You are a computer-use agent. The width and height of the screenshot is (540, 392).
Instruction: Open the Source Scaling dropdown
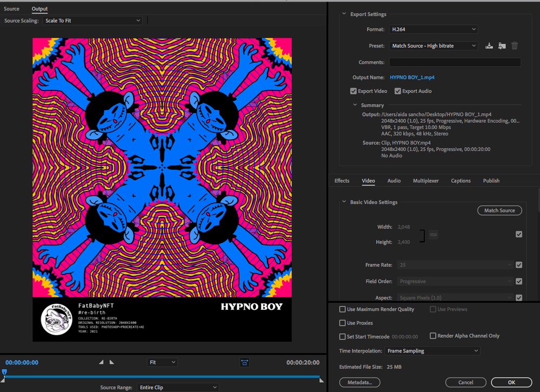click(92, 21)
